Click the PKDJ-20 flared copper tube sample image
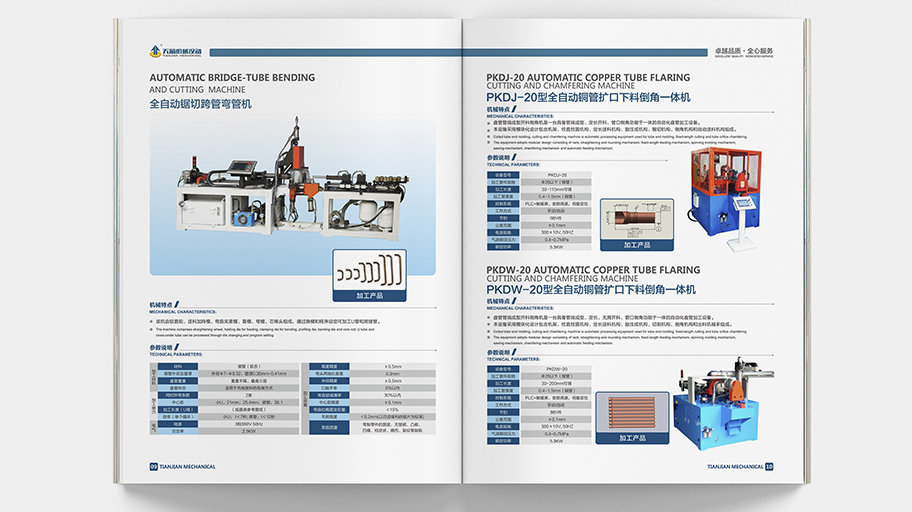 pos(637,225)
